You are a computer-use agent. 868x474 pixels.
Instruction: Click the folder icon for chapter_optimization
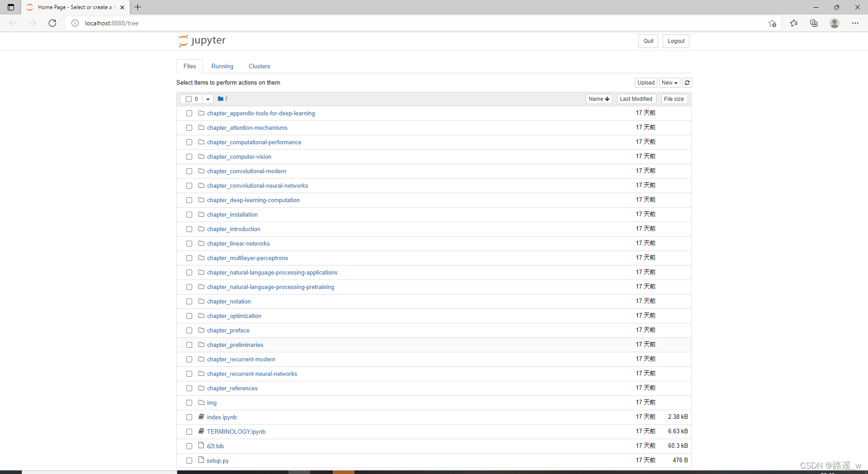coord(202,316)
